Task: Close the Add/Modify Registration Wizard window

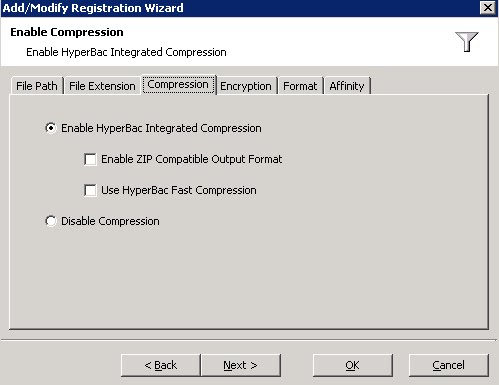Action: pos(488,7)
